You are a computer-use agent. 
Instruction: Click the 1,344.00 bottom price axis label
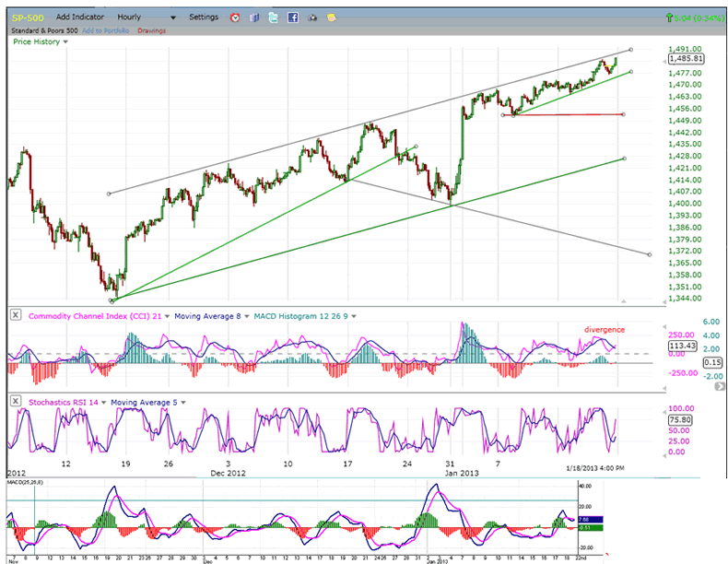[685, 299]
